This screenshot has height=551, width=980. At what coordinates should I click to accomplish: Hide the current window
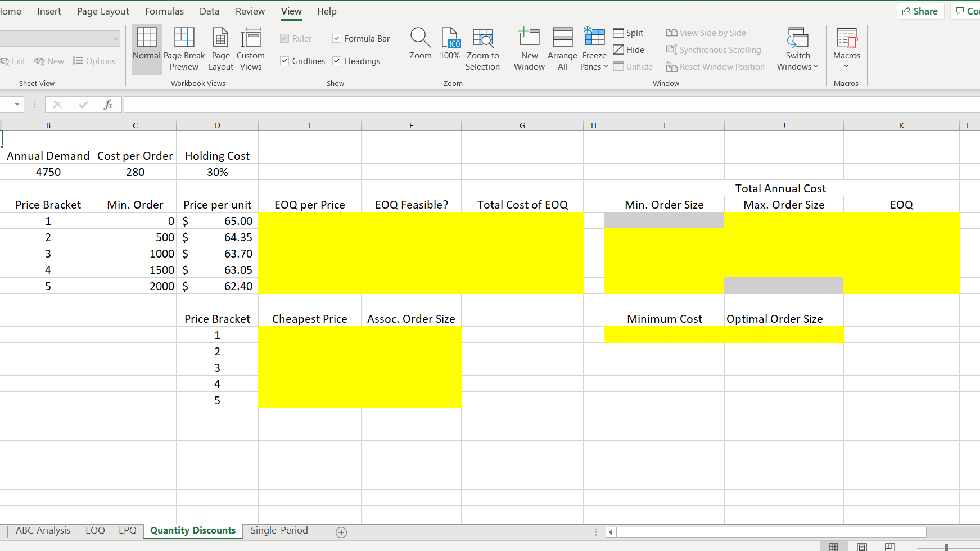tap(629, 50)
